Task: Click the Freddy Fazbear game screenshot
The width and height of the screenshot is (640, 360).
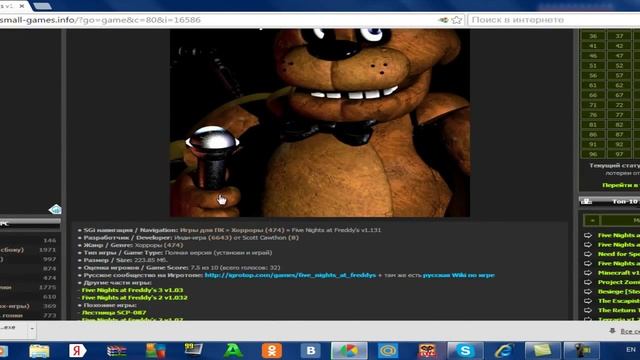Action: [320, 122]
